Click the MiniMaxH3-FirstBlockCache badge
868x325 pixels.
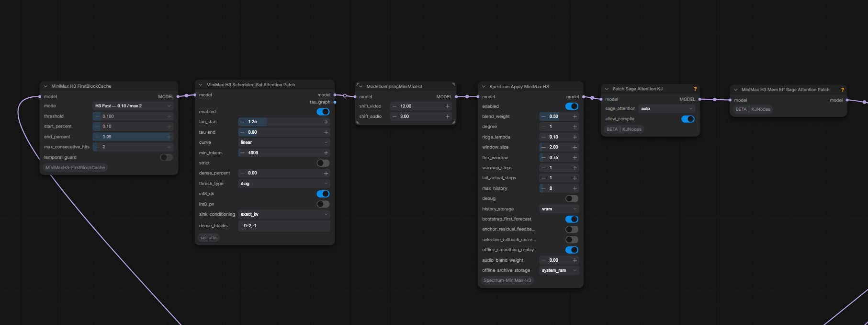pos(75,168)
